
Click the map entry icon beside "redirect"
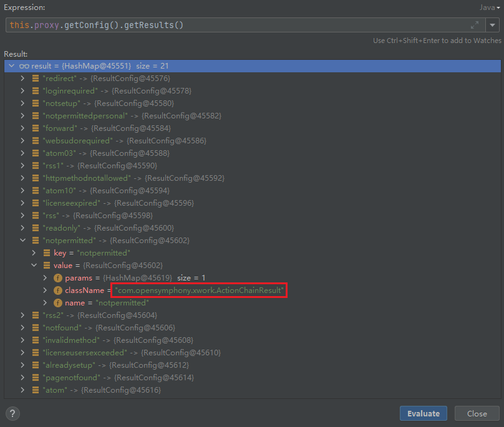click(36, 79)
